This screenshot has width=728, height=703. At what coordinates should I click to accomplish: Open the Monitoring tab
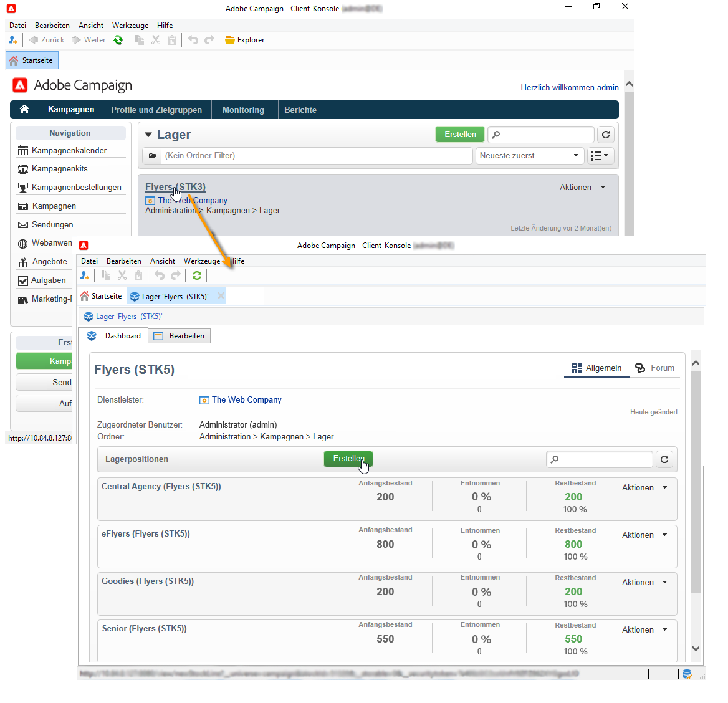click(x=243, y=110)
